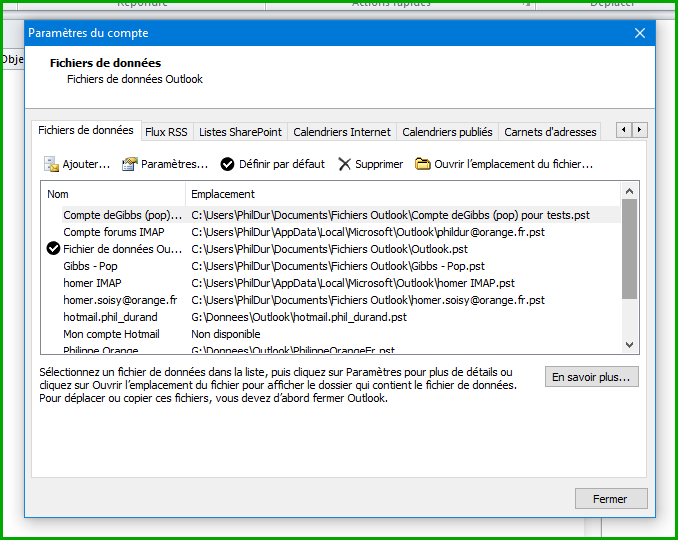The height and width of the screenshot is (540, 678).
Task: Select the Mon compte Hotmail entry
Action: [x=111, y=334]
